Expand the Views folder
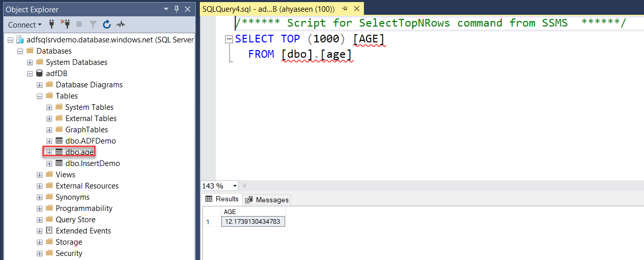Viewport: 644px width, 260px height. pyautogui.click(x=39, y=175)
